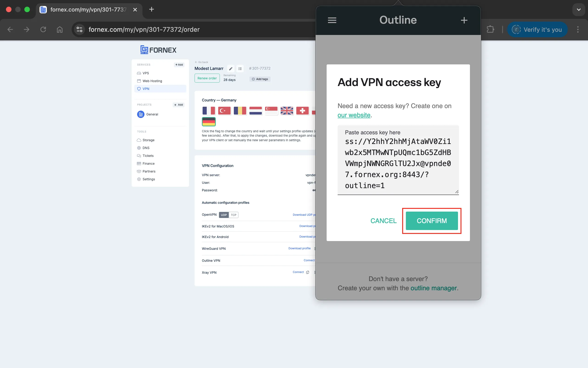Screen dimensions: 588x368
Task: Edit the Modest Lamarr name pencil icon
Action: pos(231,69)
